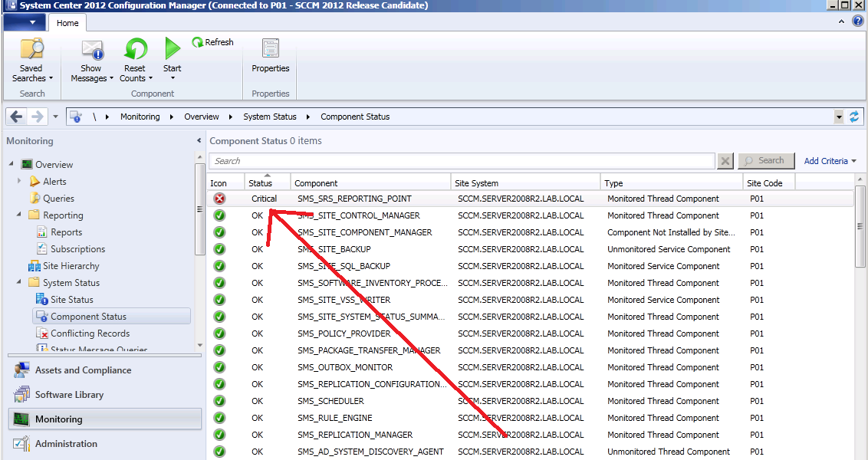The image size is (868, 460).
Task: Minimize the ribbon with caret
Action: tap(841, 21)
